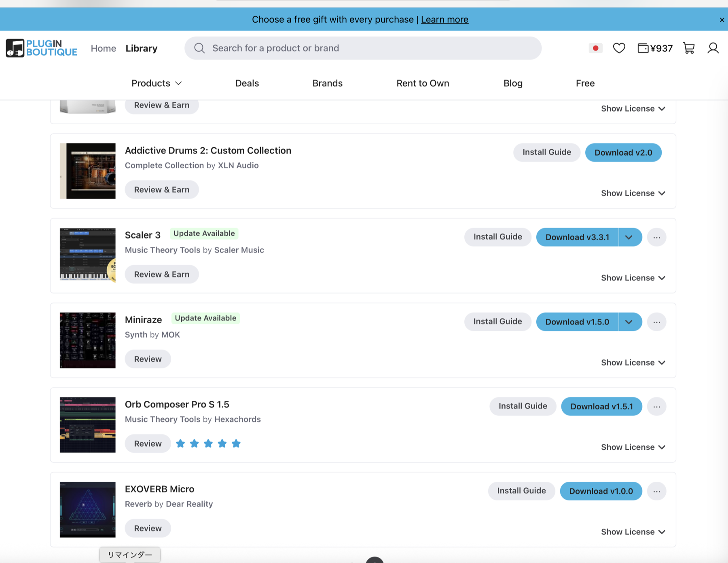Screen dimensions: 728x563
Task: Open the EXOVERB Micro thumbnail
Action: point(88,510)
